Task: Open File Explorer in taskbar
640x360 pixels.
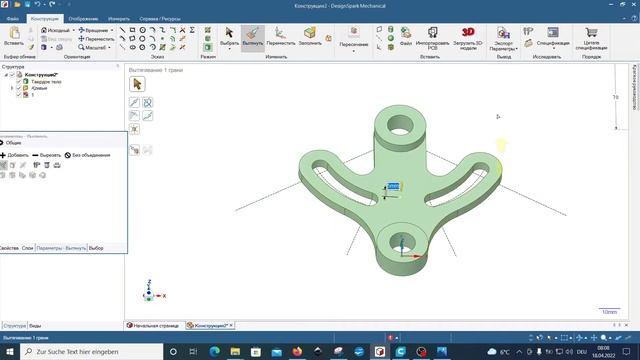Action: [x=235, y=351]
